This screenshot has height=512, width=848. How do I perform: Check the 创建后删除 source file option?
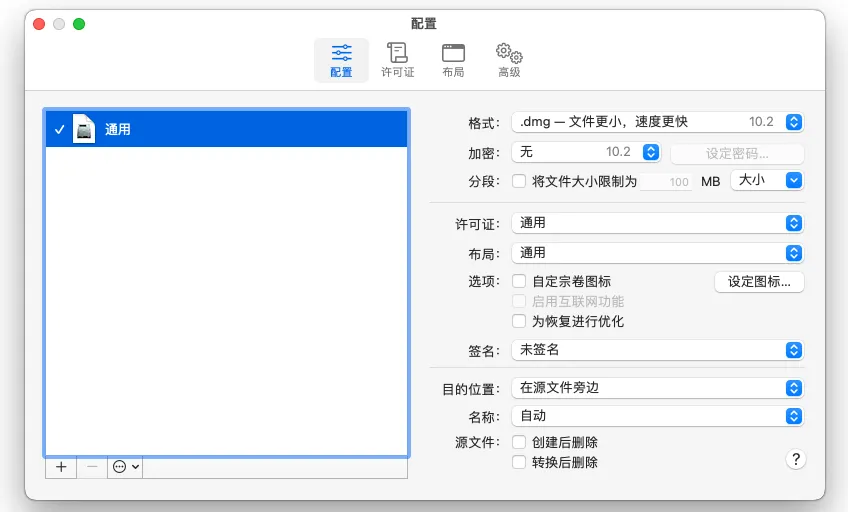pyautogui.click(x=519, y=442)
